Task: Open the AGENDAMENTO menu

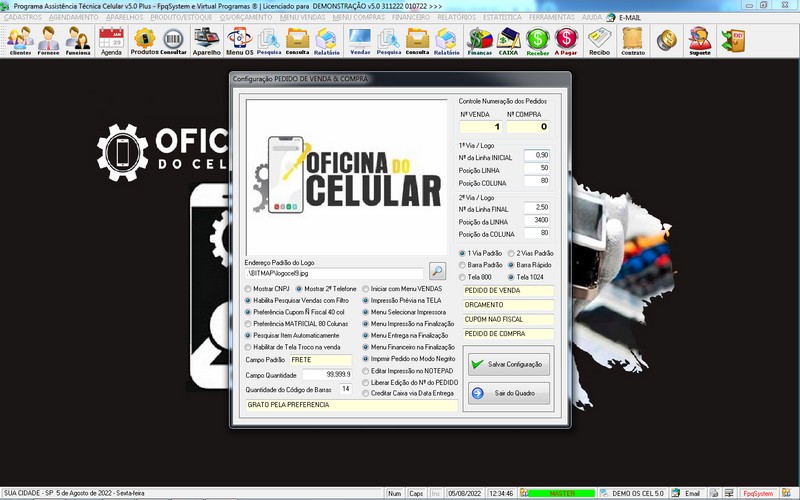Action: click(x=73, y=17)
